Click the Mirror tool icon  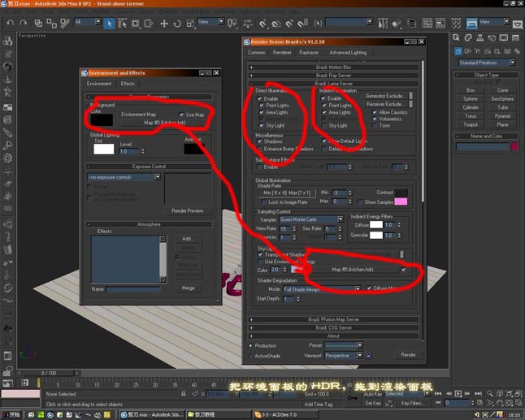(x=383, y=24)
